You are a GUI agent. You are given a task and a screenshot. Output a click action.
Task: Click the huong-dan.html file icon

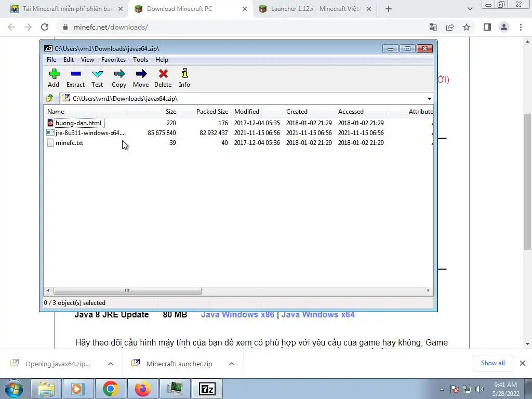click(50, 123)
